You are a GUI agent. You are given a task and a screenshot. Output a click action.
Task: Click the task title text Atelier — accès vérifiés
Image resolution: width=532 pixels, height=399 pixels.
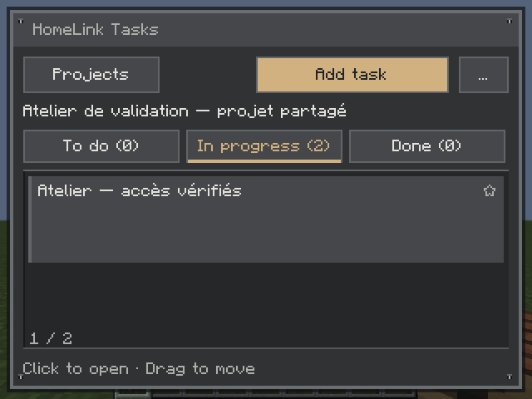tap(140, 190)
